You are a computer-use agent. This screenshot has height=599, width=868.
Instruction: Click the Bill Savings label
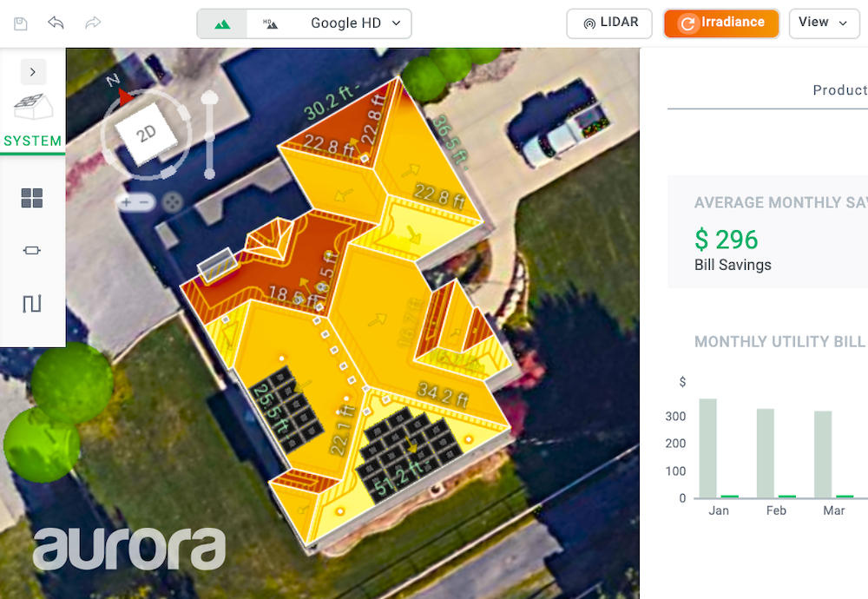pos(733,265)
